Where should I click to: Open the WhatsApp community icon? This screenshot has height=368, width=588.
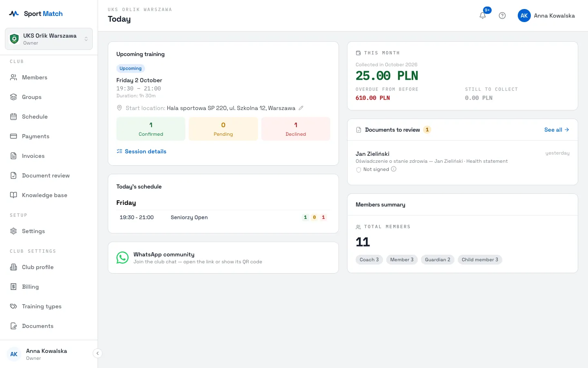coord(122,258)
